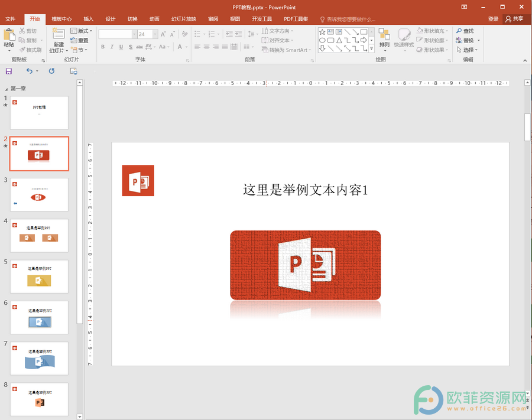Open the Section (节) dropdown
Screen dimensions: 532x420
(x=79, y=50)
